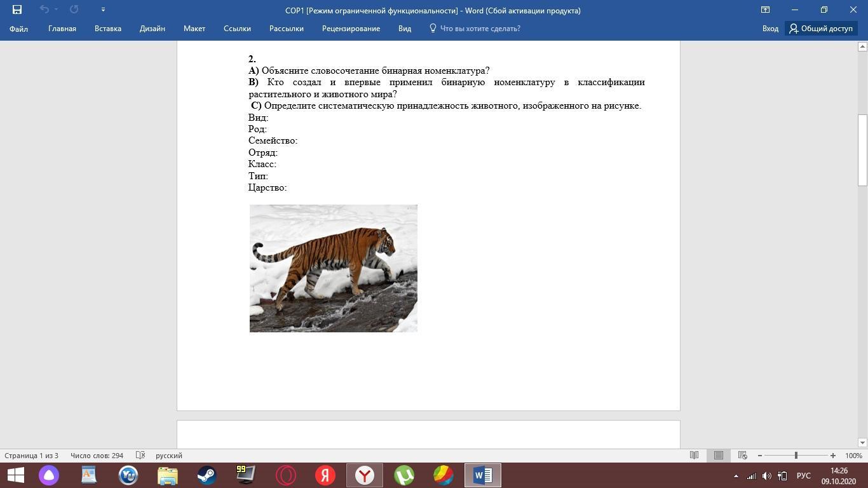Launch the purple Alice assistant icon
Viewport: 868px width, 488px height.
pos(49,475)
